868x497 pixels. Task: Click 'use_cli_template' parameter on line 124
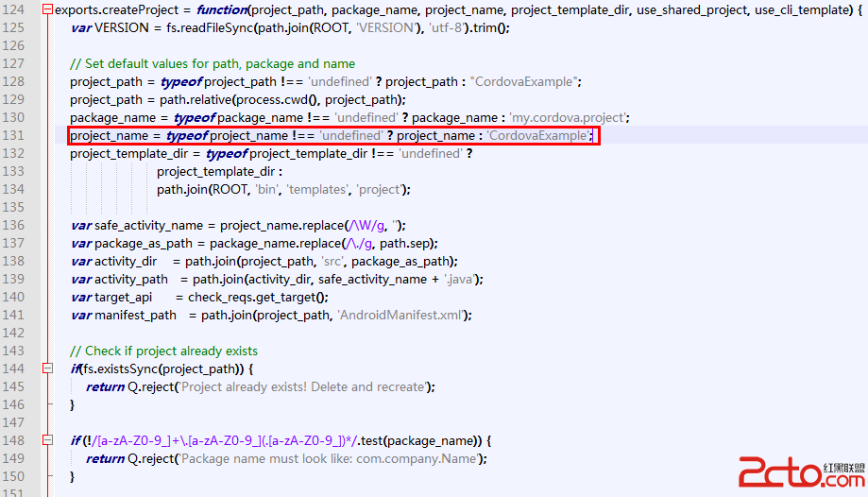pyautogui.click(x=804, y=9)
